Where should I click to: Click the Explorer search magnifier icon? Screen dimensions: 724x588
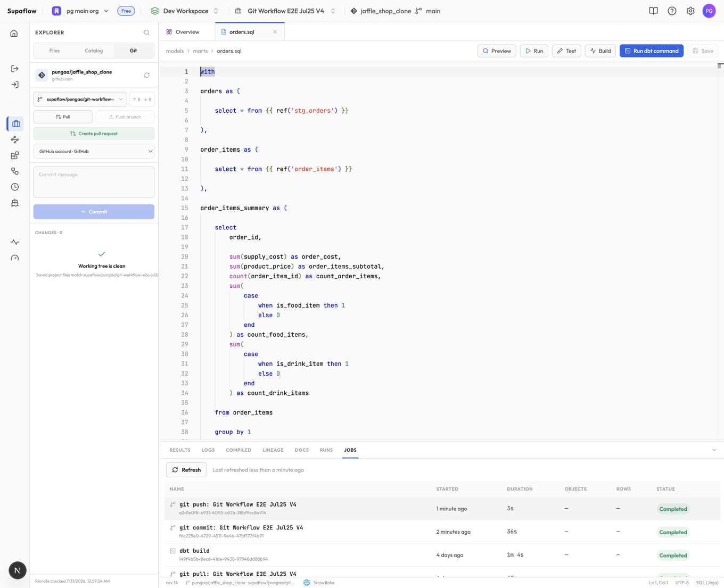[146, 32]
